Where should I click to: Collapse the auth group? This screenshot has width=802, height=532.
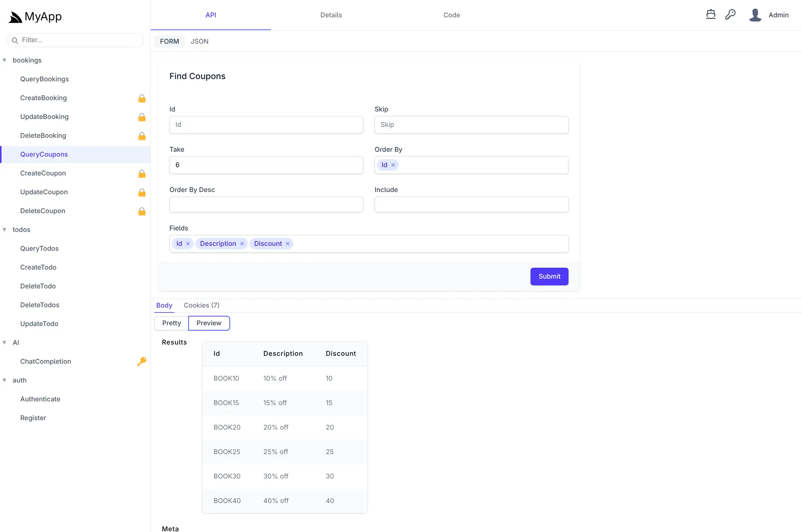tap(5, 380)
